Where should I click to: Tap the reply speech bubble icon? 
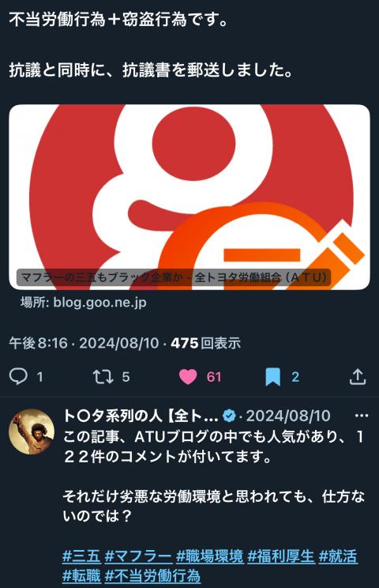click(x=18, y=376)
